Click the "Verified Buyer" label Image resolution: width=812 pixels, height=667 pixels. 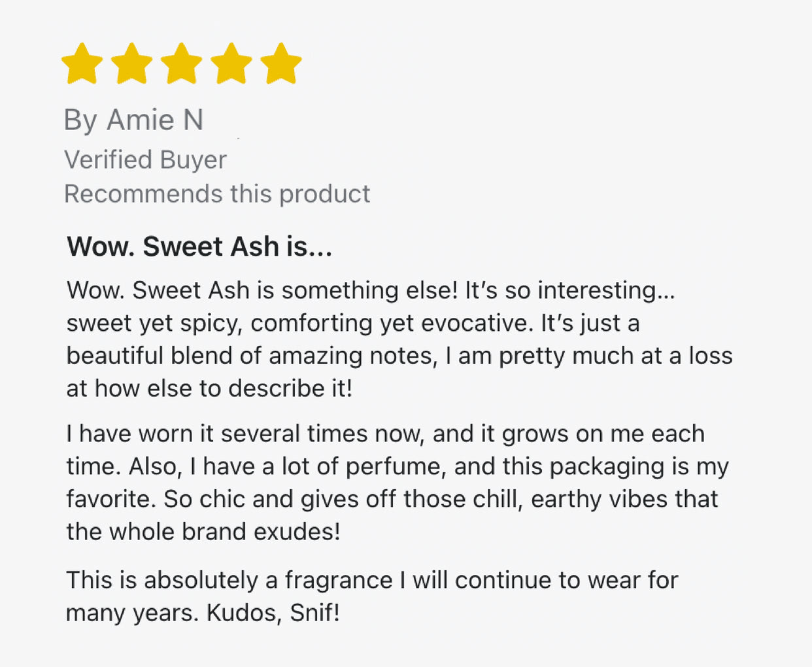click(x=145, y=160)
